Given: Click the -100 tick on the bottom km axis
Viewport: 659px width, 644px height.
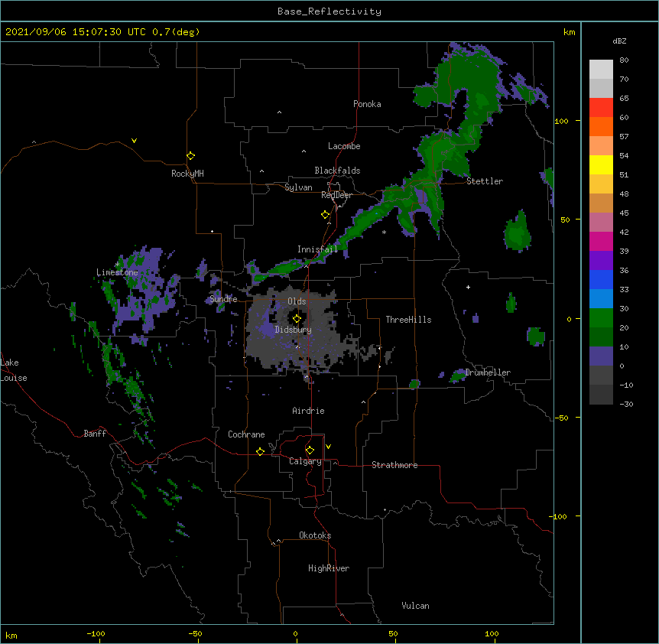Looking at the screenshot, I should point(96,633).
